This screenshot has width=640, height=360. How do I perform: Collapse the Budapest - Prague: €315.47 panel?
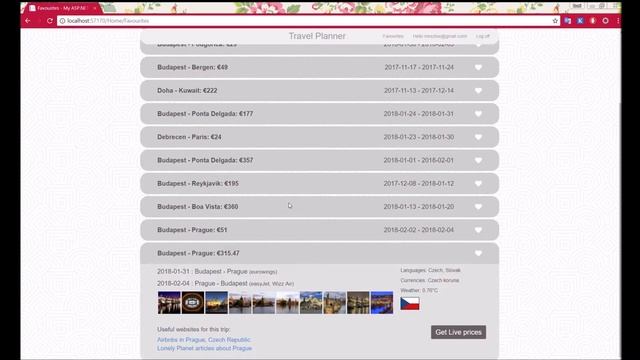pyautogui.click(x=319, y=253)
